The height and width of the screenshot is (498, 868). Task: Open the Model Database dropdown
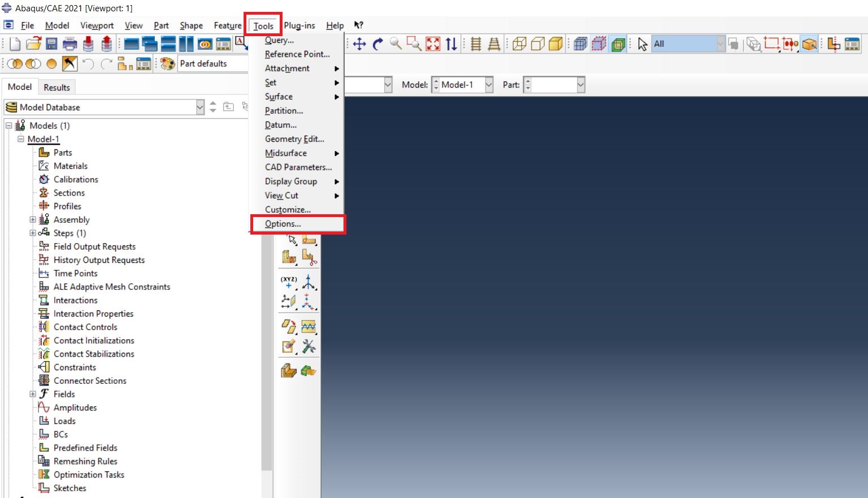tap(199, 107)
